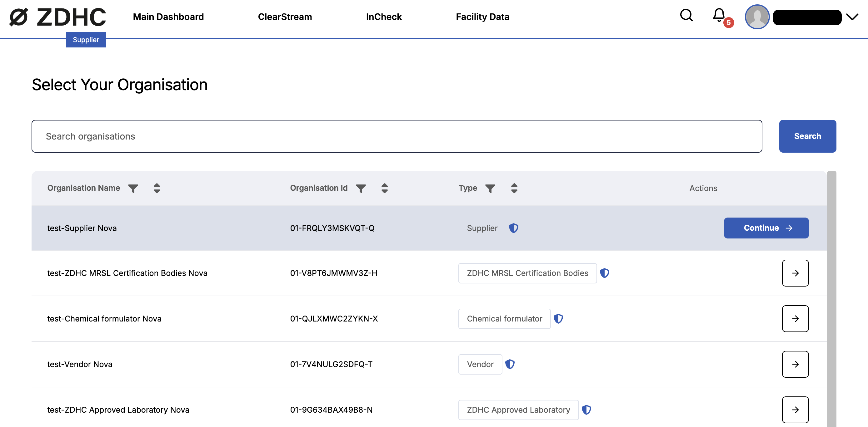Screen dimensions: 868x427
Task: Click the Select Your Organisation heading
Action: coord(120,85)
